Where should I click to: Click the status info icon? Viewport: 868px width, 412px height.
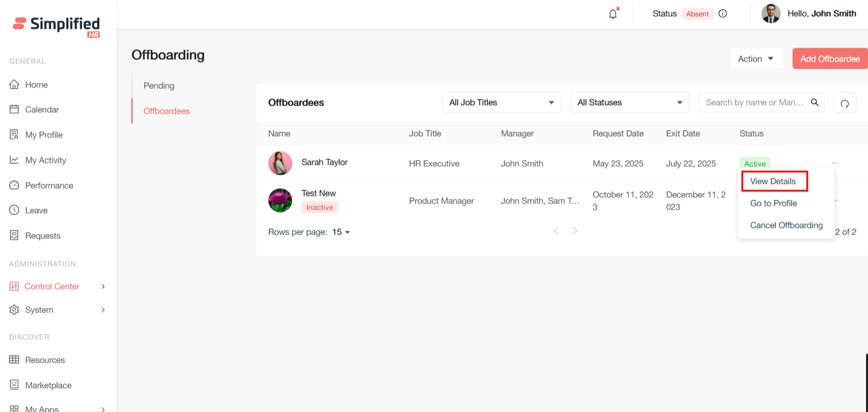(x=723, y=13)
